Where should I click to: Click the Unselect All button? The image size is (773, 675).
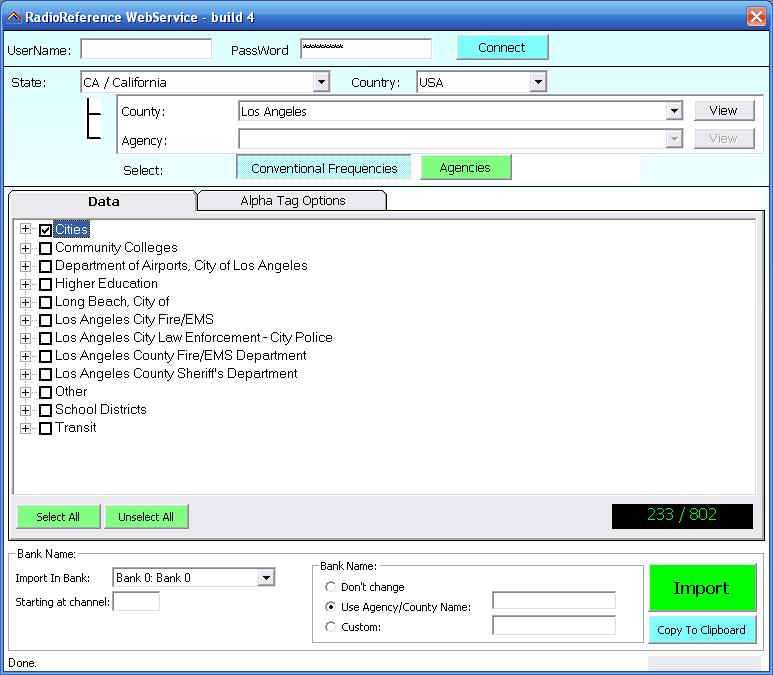point(146,517)
